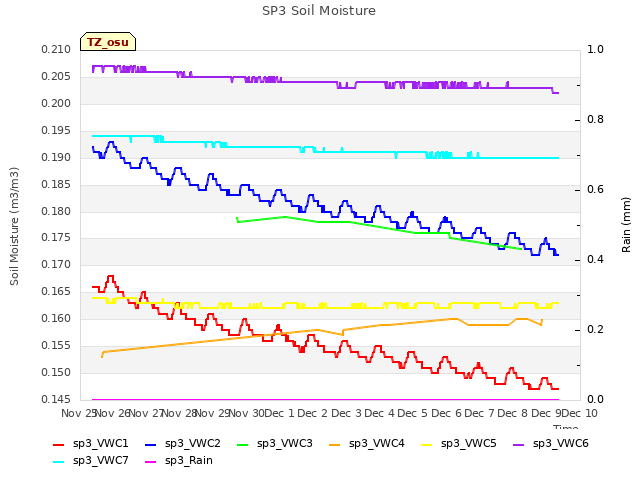Click the 0.210 soil moisture tick label
Image resolution: width=640 pixels, height=480 pixels.
(x=56, y=50)
